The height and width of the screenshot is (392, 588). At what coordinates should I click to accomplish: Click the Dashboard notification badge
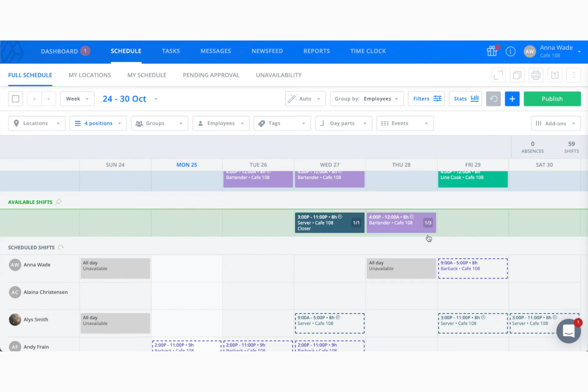[85, 51]
